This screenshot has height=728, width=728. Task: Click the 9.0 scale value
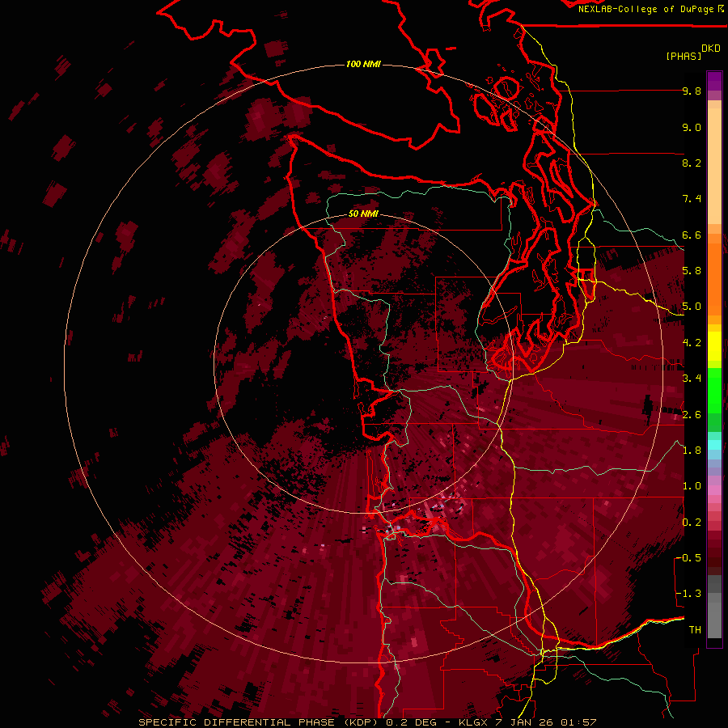click(692, 127)
